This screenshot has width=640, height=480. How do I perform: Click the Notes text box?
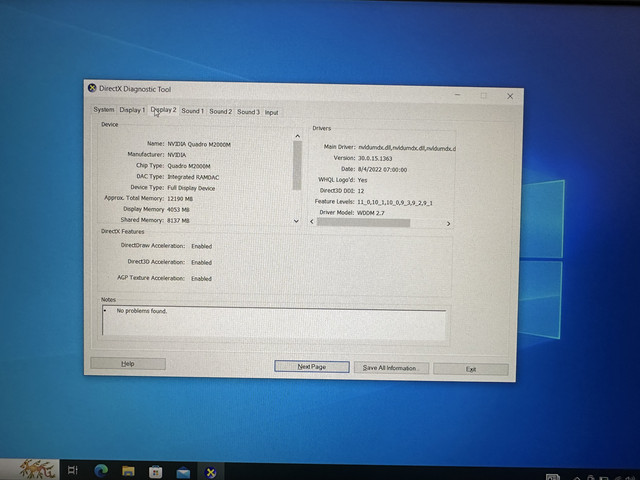pyautogui.click(x=274, y=322)
